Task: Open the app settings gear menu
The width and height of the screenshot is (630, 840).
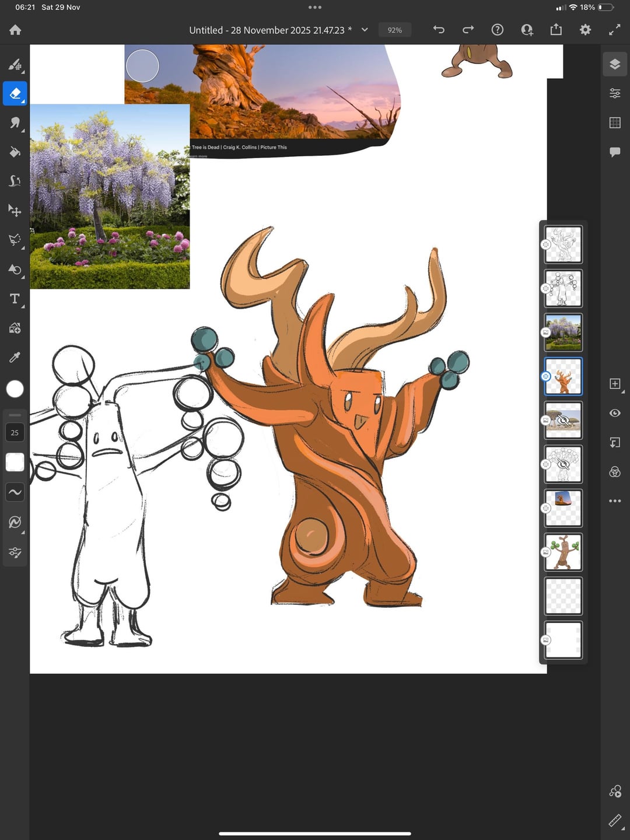Action: 585,30
